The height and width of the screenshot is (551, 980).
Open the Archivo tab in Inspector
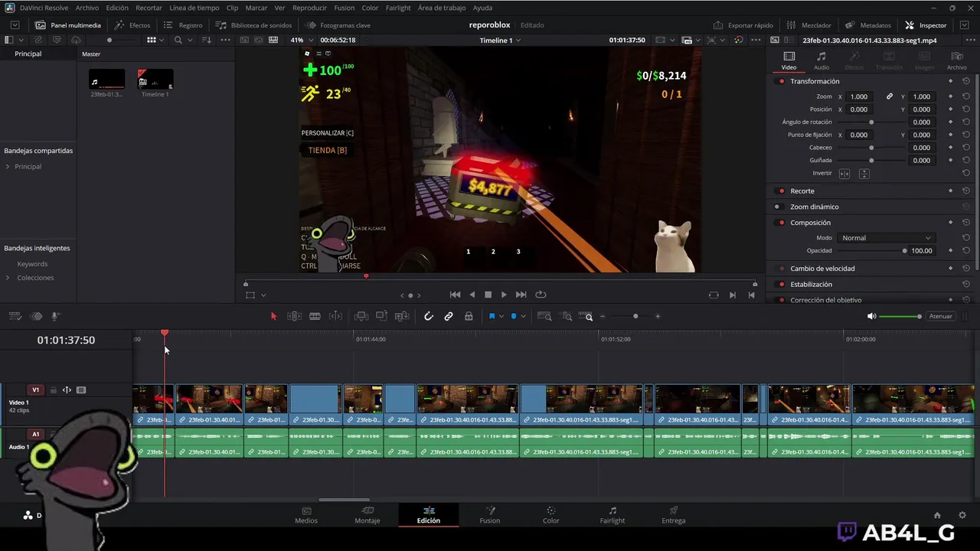957,60
